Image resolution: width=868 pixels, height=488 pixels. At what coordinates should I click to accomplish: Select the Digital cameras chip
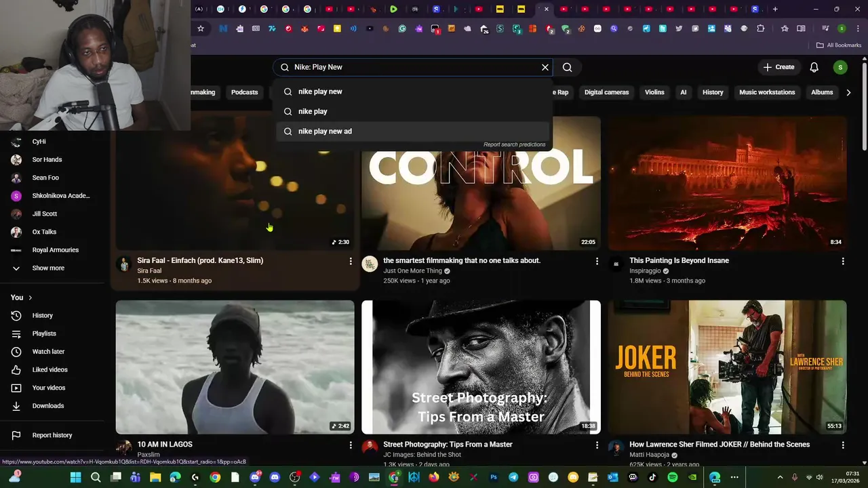point(606,92)
